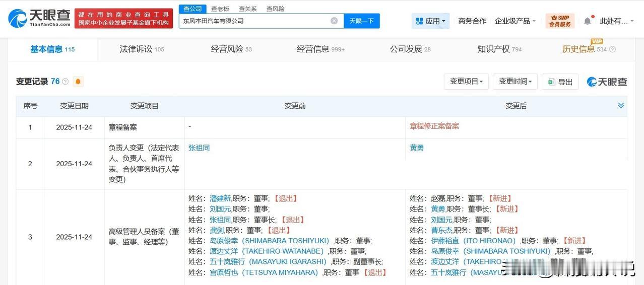Select the 查风险 search tab
Screen dimensions: 644x285
pos(275,9)
